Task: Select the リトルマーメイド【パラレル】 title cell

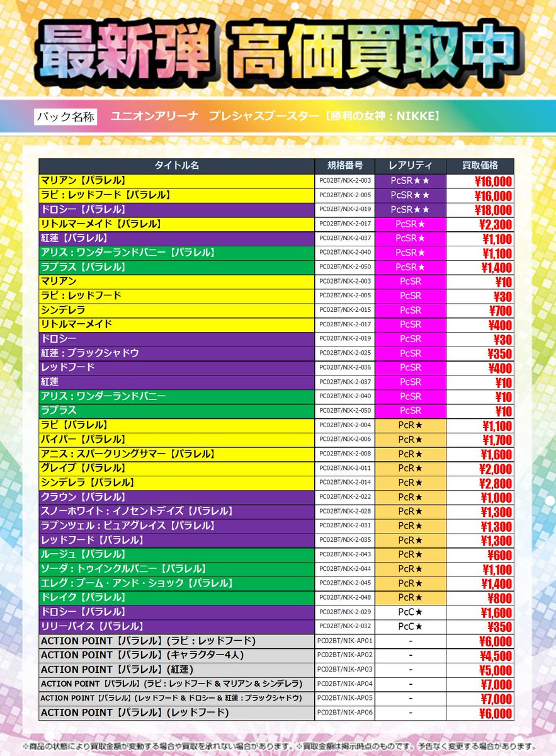Action: [x=177, y=224]
